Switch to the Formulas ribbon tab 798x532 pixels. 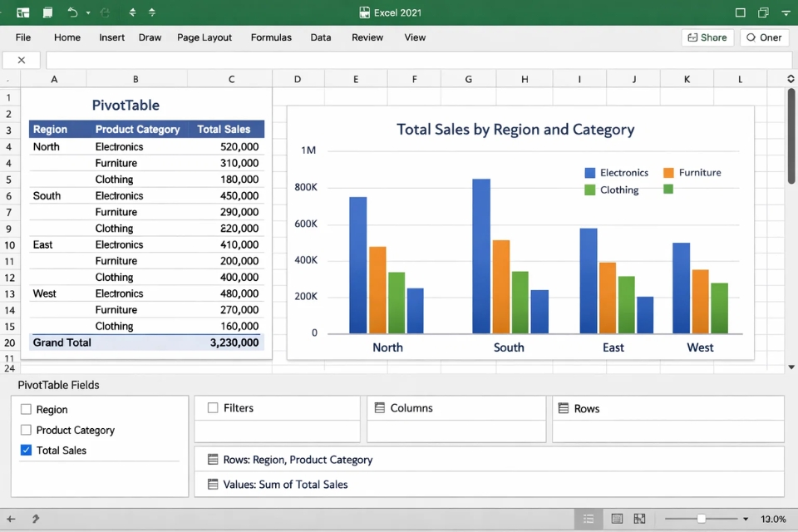coord(271,37)
